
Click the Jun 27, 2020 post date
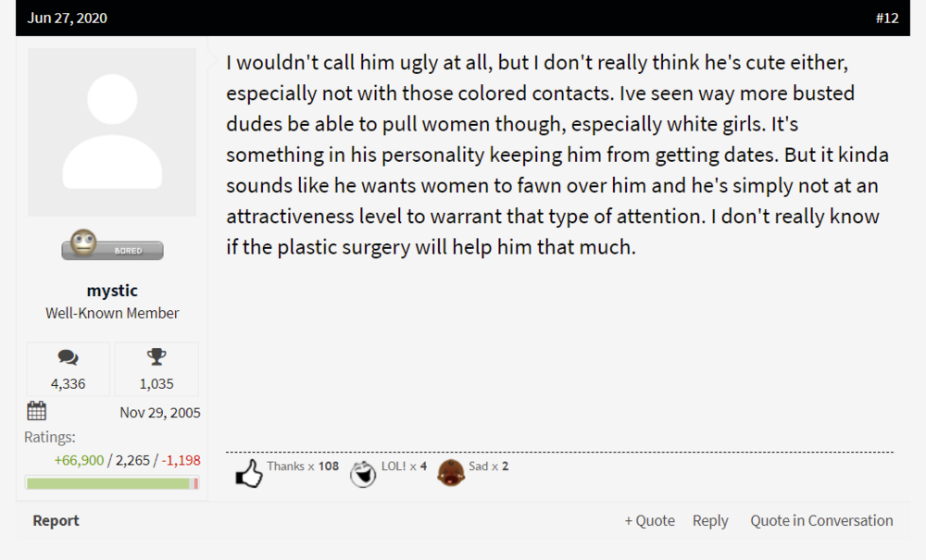(x=68, y=18)
